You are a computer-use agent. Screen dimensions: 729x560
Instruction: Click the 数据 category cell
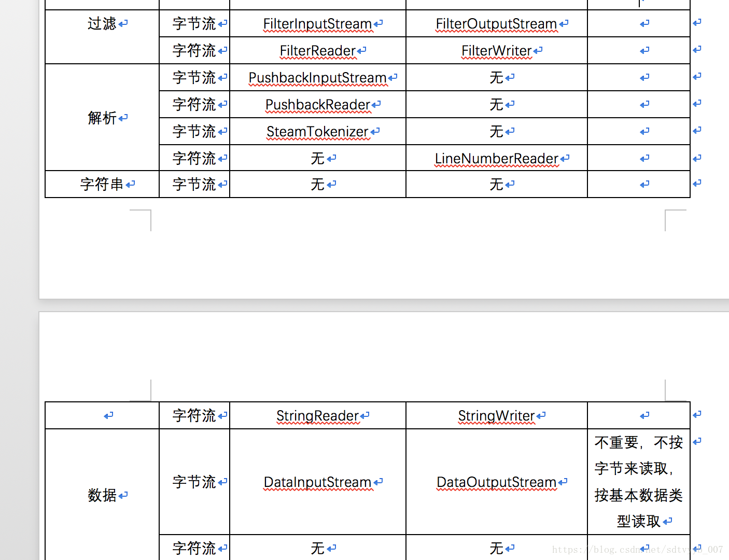point(102,495)
